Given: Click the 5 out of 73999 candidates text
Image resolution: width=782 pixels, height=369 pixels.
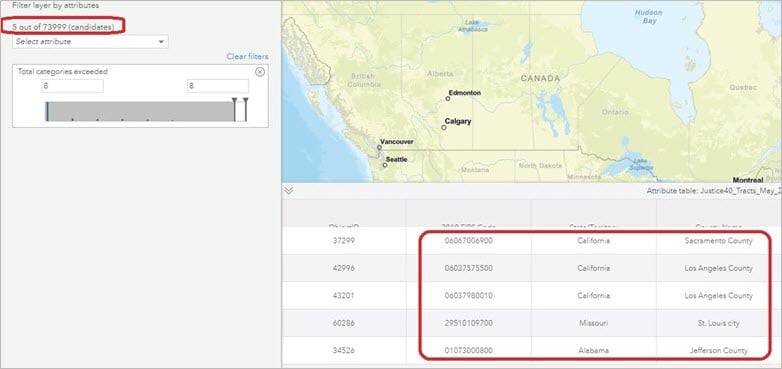Looking at the screenshot, I should (x=63, y=27).
